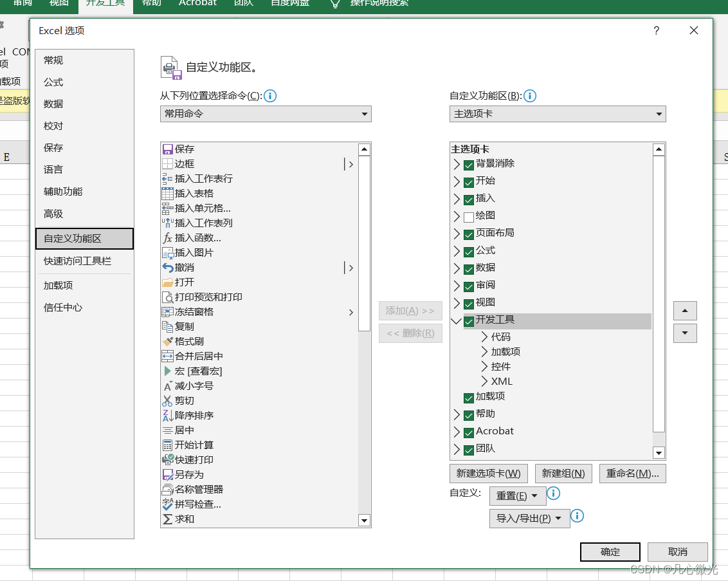Toggle the Acrobat tab checkbox
The width and height of the screenshot is (728, 581).
468,432
